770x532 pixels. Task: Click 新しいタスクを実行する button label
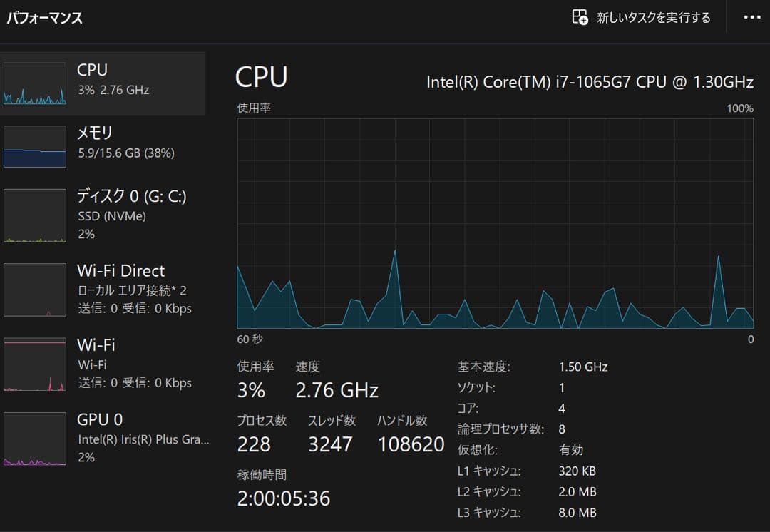pyautogui.click(x=653, y=18)
